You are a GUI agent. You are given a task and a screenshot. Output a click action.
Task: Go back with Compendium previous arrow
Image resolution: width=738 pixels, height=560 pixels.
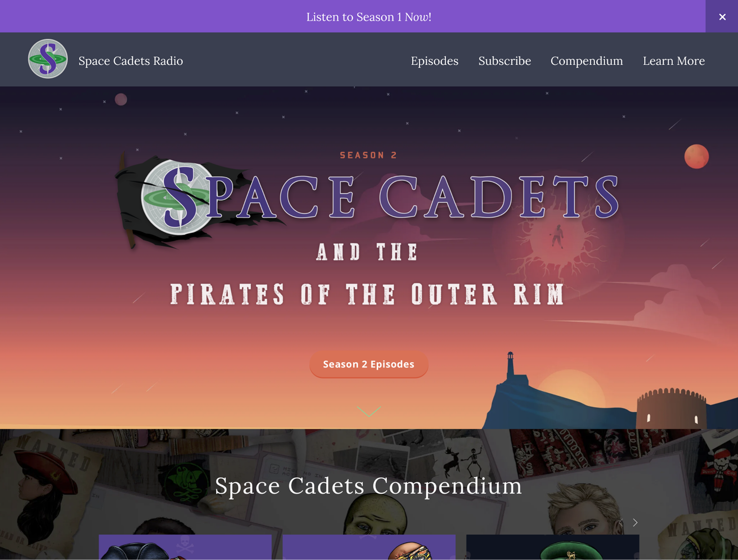(x=620, y=523)
